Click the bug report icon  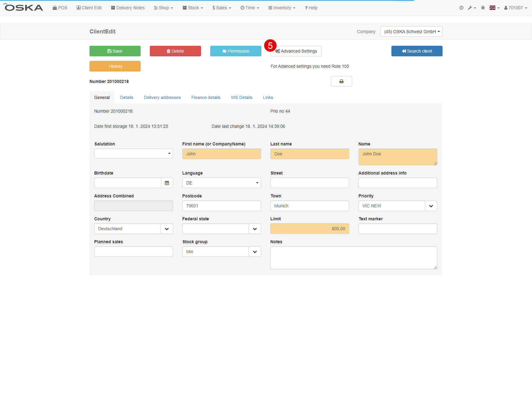click(x=483, y=8)
